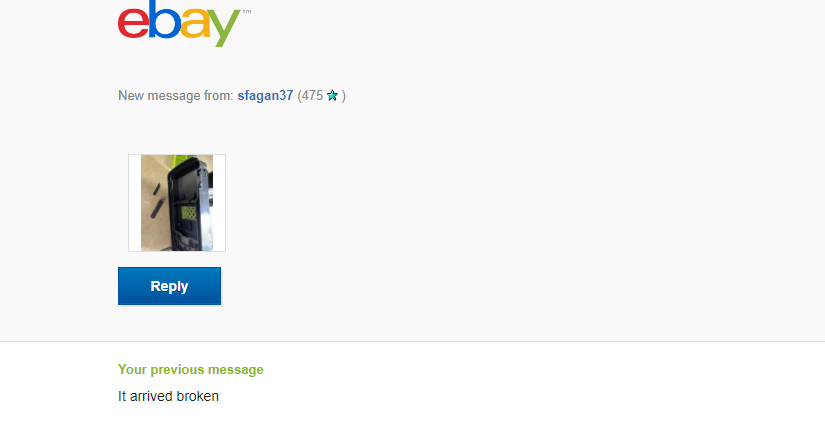Select the Your previous message heading
The image size is (825, 421).
click(190, 369)
